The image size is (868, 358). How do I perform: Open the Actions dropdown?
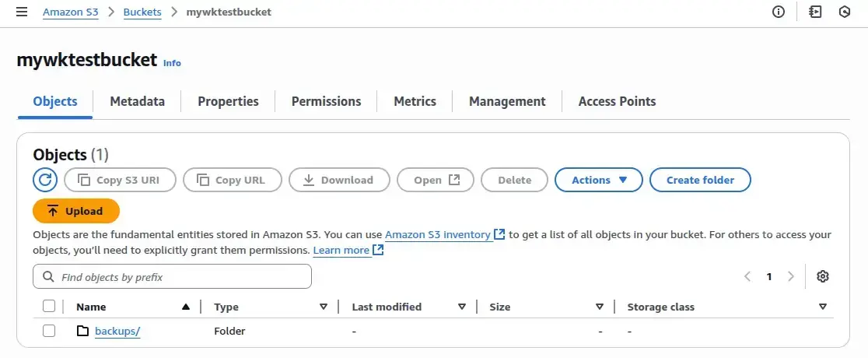pyautogui.click(x=598, y=180)
